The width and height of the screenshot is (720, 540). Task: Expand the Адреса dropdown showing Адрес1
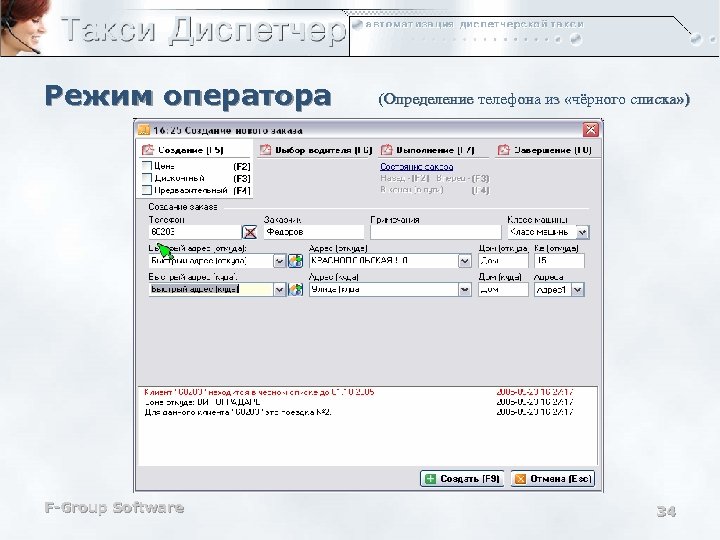pos(578,290)
